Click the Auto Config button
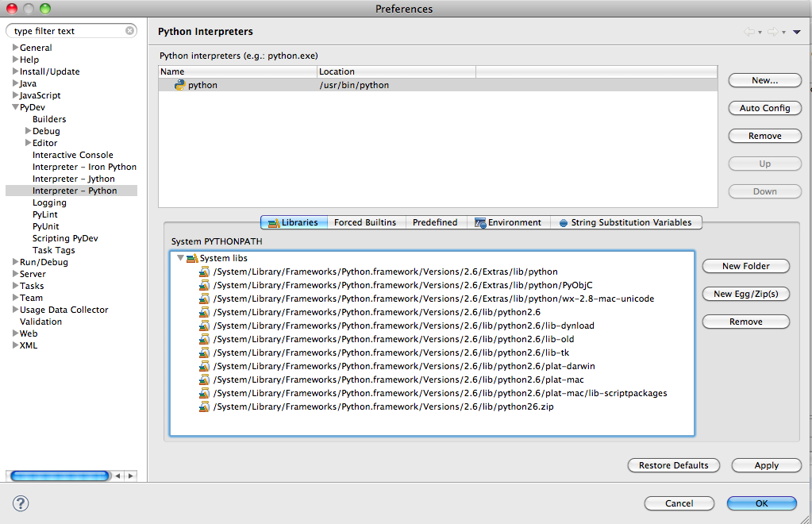Viewport: 812px width, 524px height. (x=764, y=108)
